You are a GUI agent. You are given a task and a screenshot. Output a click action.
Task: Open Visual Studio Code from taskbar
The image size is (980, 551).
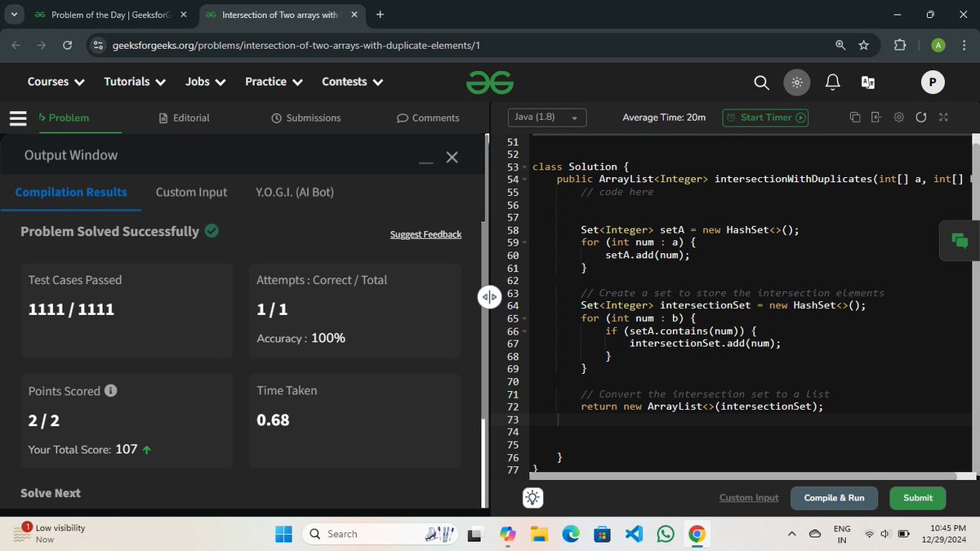coord(634,534)
